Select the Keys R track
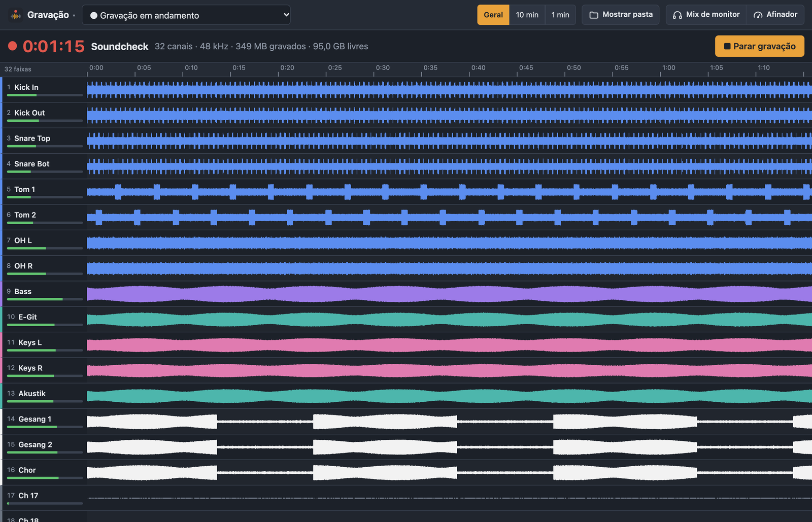The image size is (812, 522). pos(44,370)
